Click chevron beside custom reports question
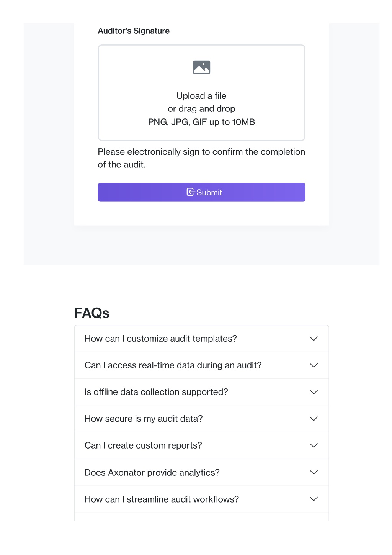 point(314,445)
